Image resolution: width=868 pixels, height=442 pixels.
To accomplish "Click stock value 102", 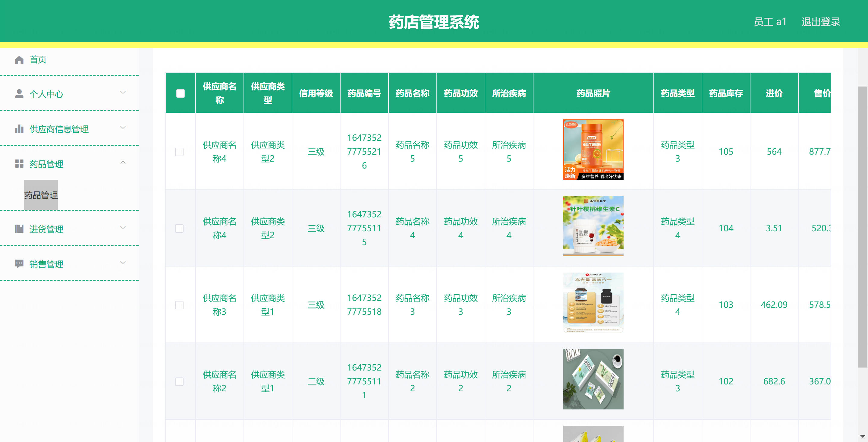I will pos(726,381).
